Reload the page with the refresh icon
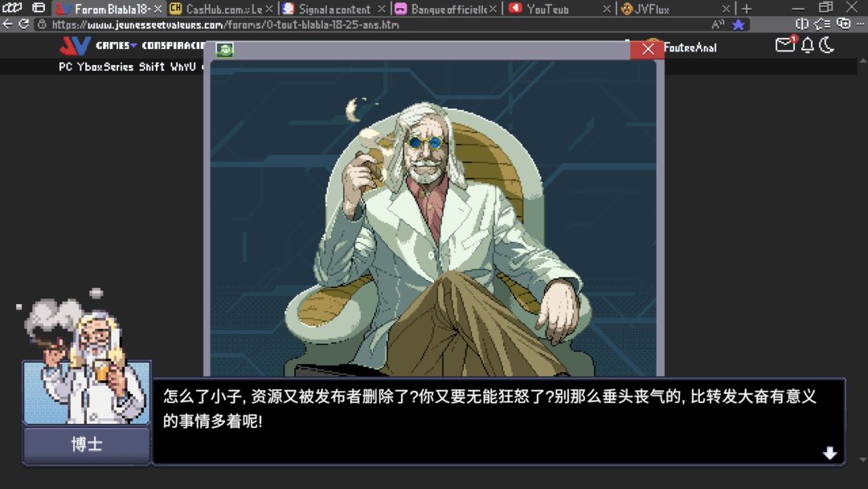The image size is (868, 489). (x=23, y=24)
